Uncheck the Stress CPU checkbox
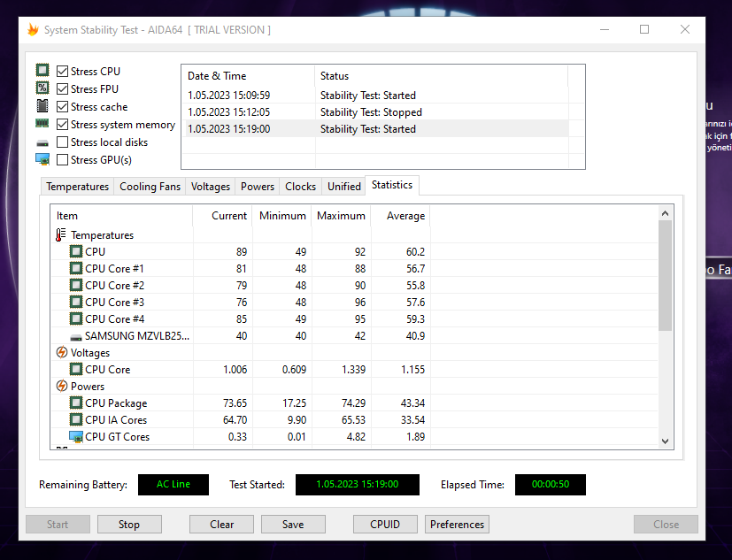The width and height of the screenshot is (732, 560). pos(62,72)
